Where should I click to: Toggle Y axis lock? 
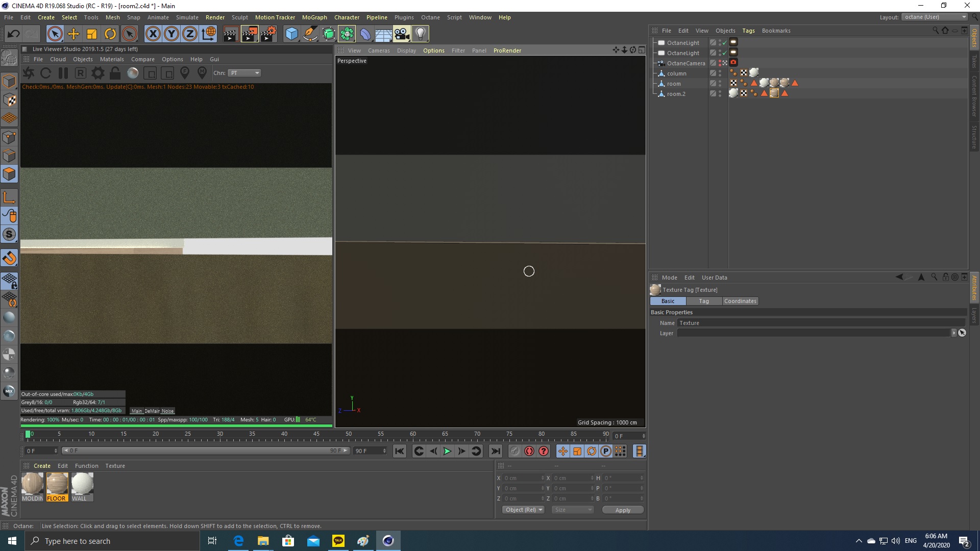coord(171,34)
